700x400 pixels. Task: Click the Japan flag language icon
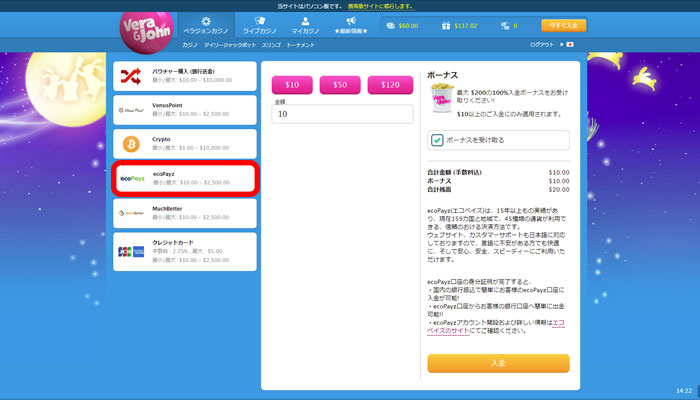570,45
